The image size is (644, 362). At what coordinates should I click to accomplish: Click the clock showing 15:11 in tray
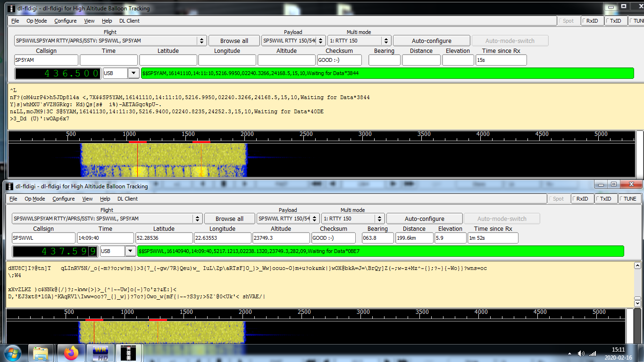click(x=619, y=350)
